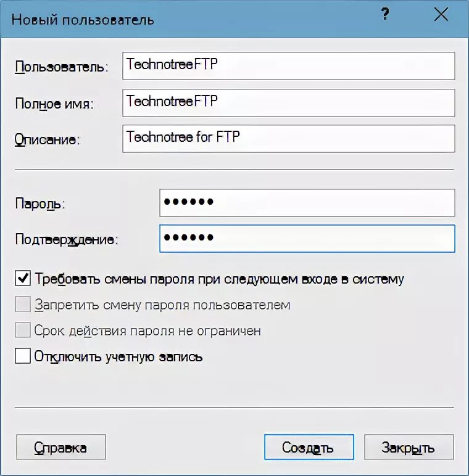
Task: Focus the Пользователь input field
Action: pyautogui.click(x=289, y=66)
